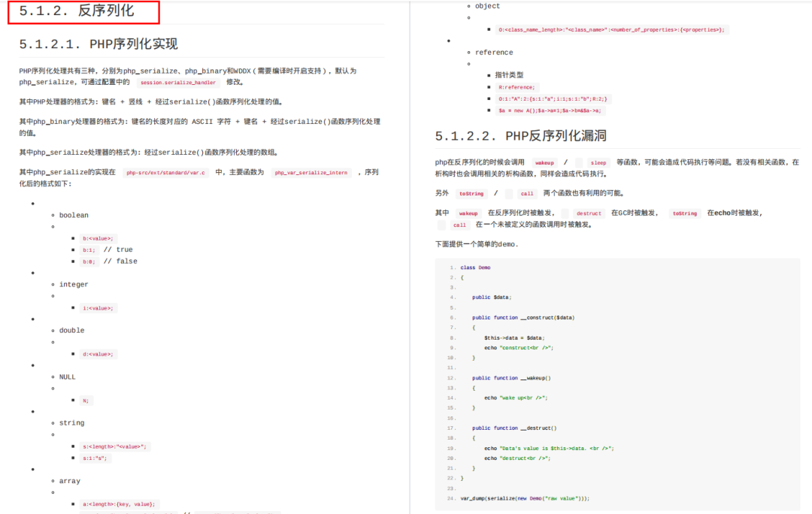Click the 'object' list label
The height and width of the screenshot is (514, 812).
click(x=487, y=6)
